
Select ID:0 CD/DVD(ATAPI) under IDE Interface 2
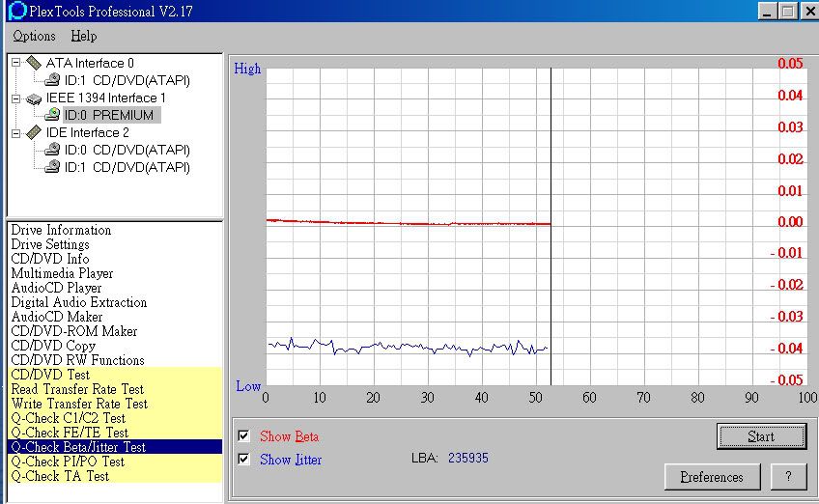(x=127, y=150)
